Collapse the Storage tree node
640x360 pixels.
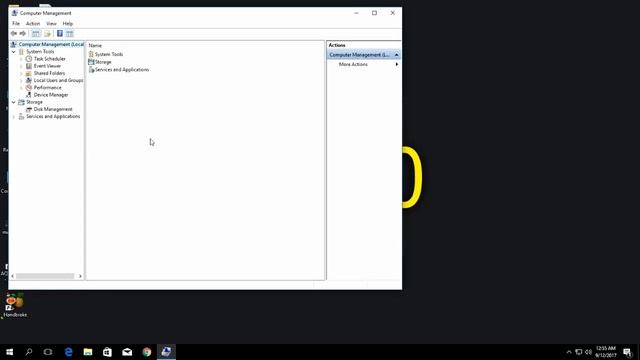[x=13, y=102]
